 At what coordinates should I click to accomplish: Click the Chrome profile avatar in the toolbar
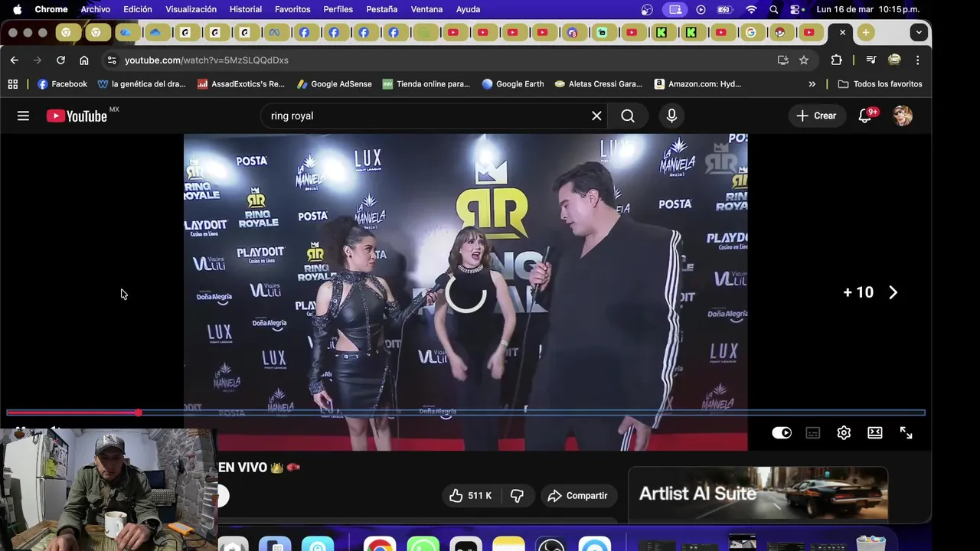[894, 60]
